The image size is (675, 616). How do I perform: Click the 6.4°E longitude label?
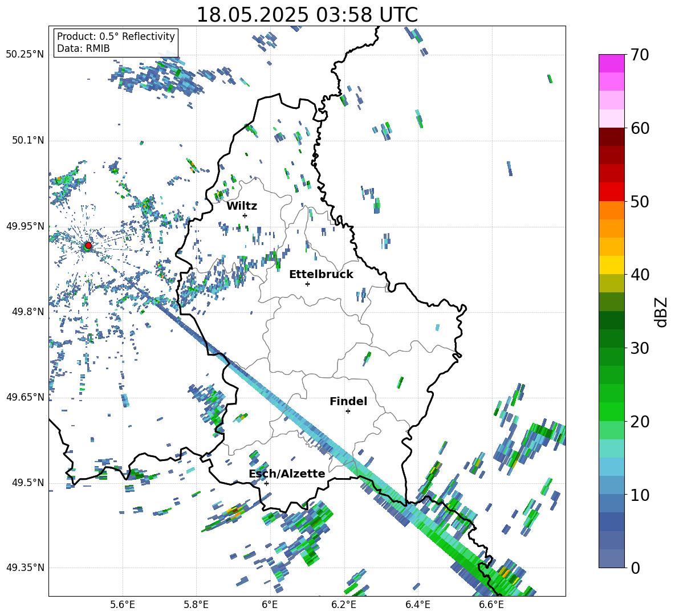[417, 605]
